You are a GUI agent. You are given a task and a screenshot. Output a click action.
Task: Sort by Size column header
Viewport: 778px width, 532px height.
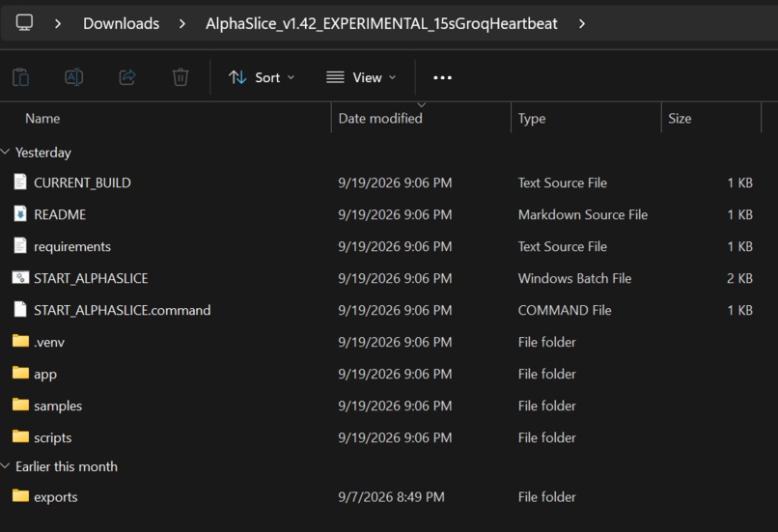coord(680,118)
